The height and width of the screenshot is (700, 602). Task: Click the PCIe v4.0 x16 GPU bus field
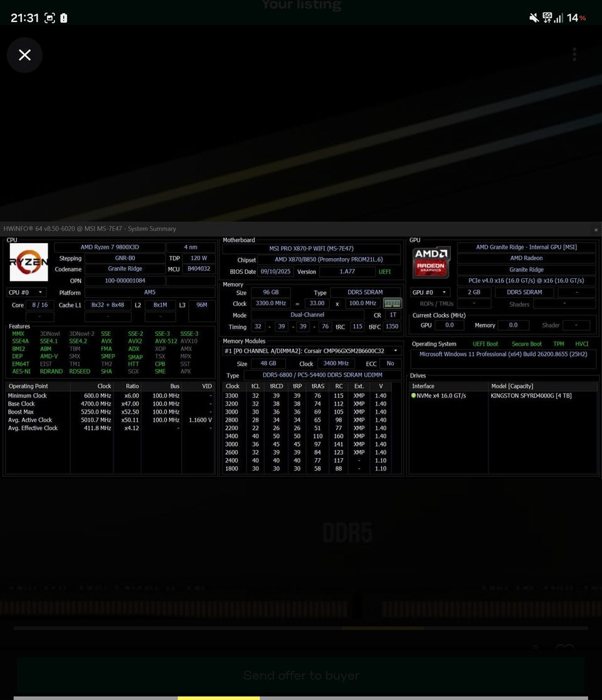(527, 280)
